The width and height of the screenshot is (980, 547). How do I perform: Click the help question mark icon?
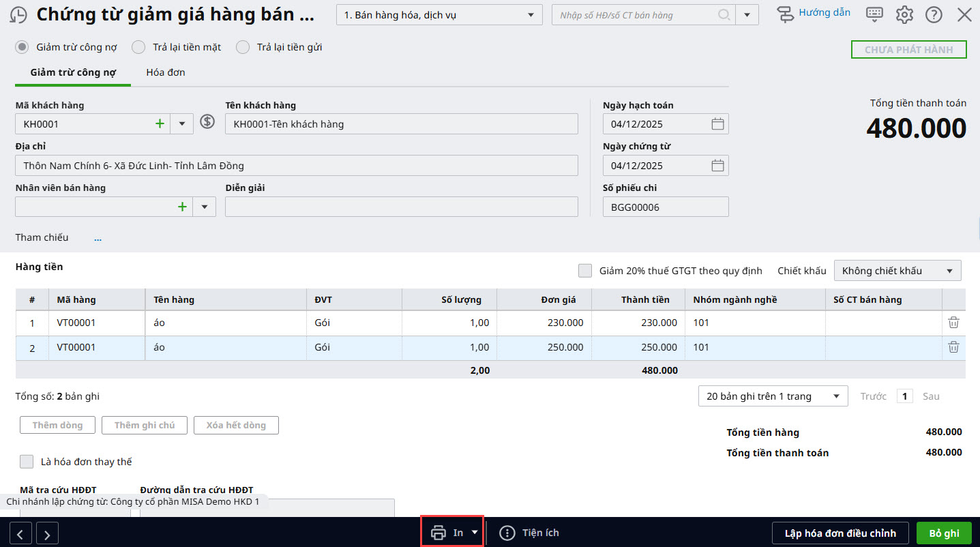coord(934,14)
